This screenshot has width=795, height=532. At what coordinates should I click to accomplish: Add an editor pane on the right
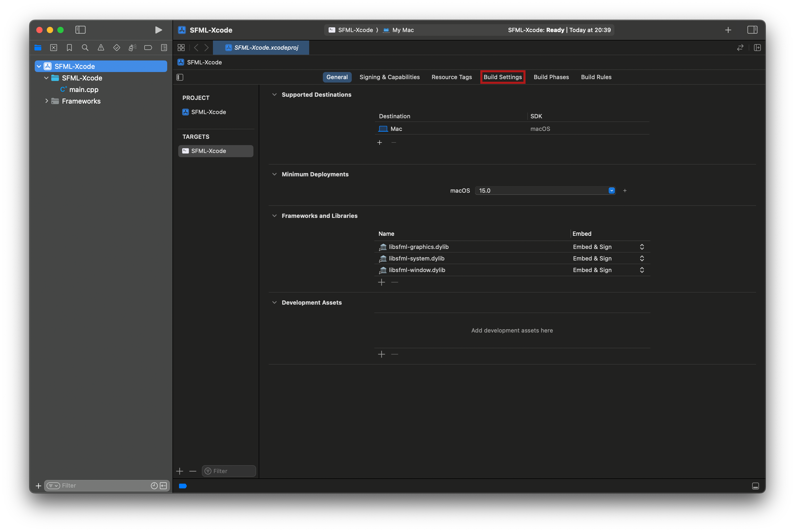(x=757, y=48)
